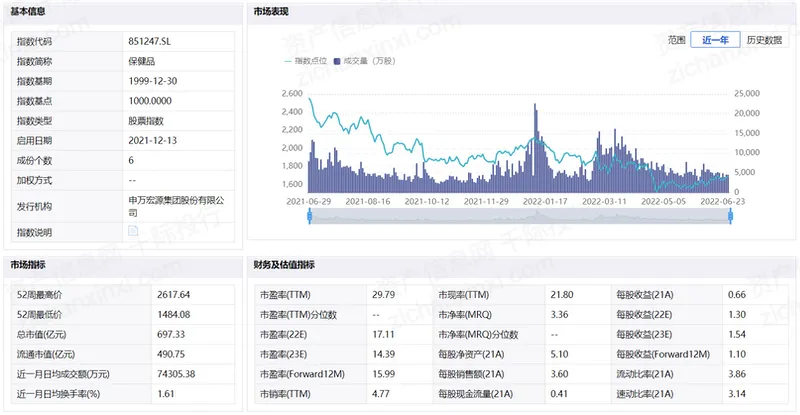Image resolution: width=800 pixels, height=415 pixels.
Task: Click the 市盈率(22E) value 17.11
Action: point(383,334)
